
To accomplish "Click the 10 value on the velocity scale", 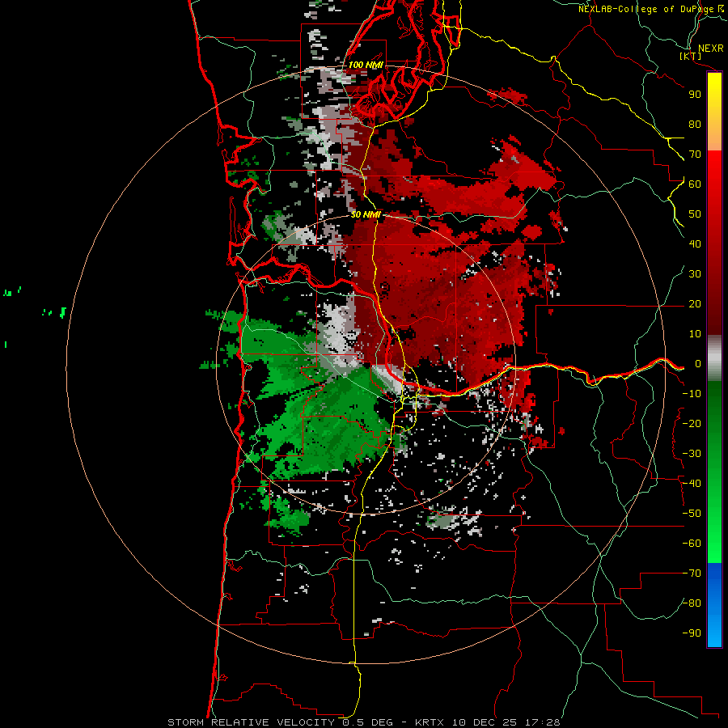I will point(695,334).
